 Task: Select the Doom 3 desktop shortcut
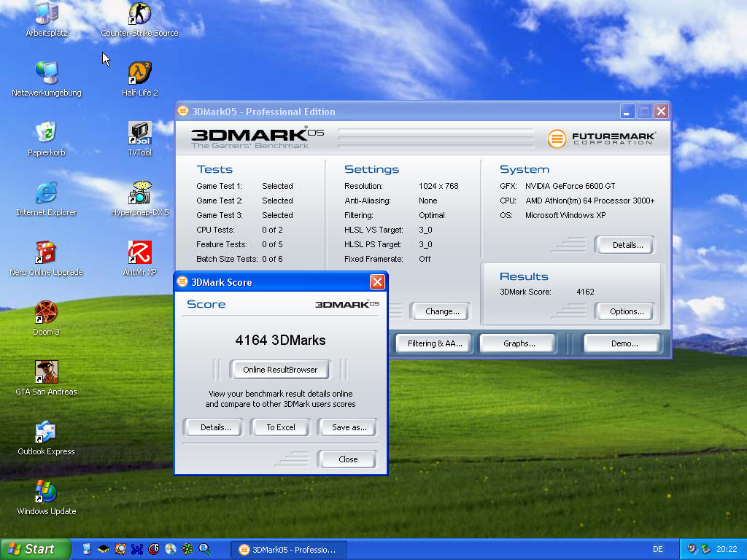[x=46, y=318]
